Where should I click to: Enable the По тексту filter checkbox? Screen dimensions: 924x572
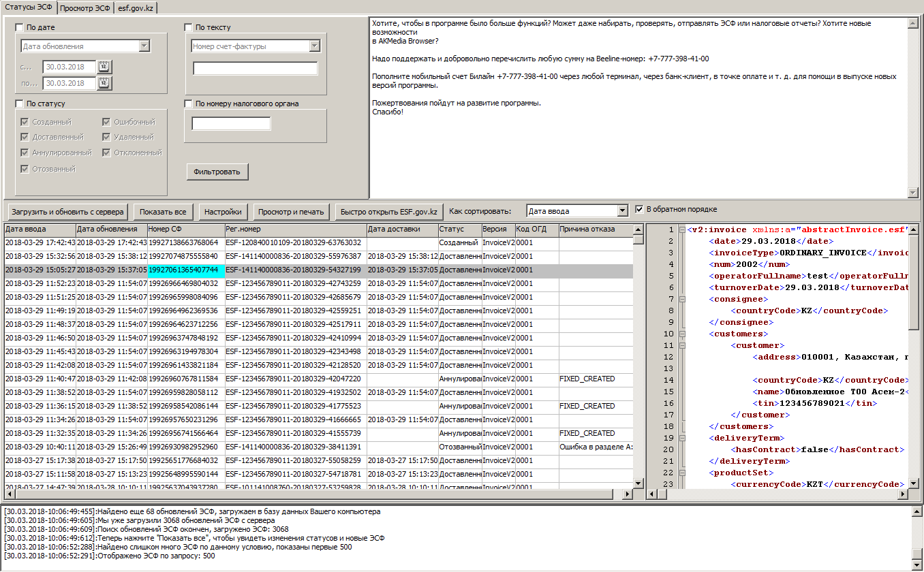[189, 28]
